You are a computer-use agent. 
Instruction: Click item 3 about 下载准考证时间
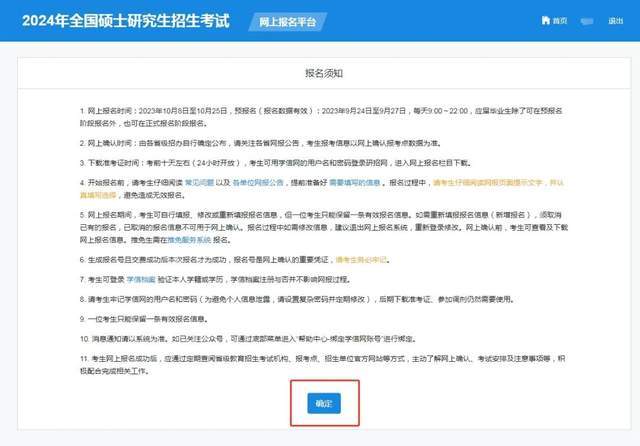coord(276,163)
